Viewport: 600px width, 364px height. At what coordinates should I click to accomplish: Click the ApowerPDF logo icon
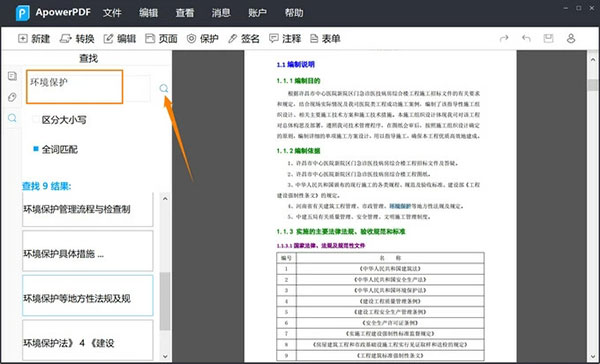tap(23, 13)
